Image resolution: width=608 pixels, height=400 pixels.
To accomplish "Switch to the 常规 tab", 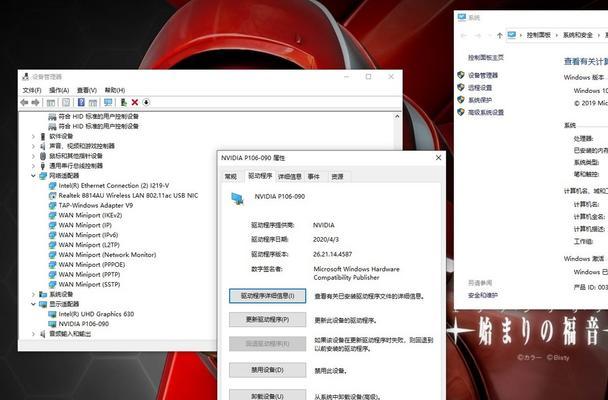I will click(x=231, y=176).
